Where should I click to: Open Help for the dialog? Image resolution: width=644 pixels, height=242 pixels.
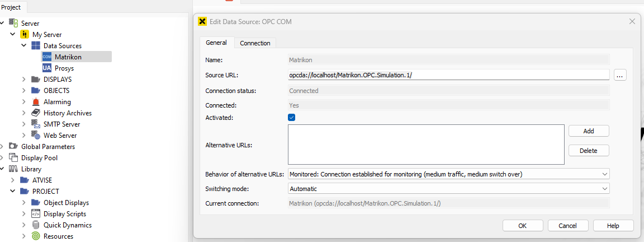coord(613,226)
